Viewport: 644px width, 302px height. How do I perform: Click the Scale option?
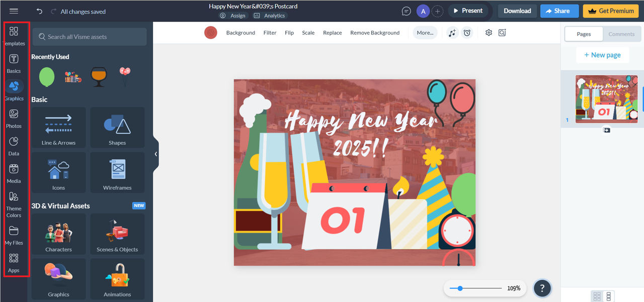(x=308, y=33)
